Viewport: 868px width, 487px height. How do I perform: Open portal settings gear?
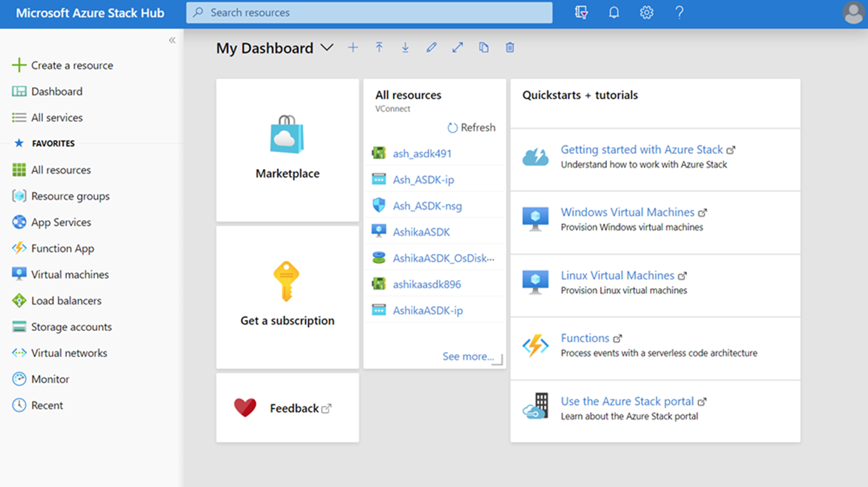click(646, 13)
